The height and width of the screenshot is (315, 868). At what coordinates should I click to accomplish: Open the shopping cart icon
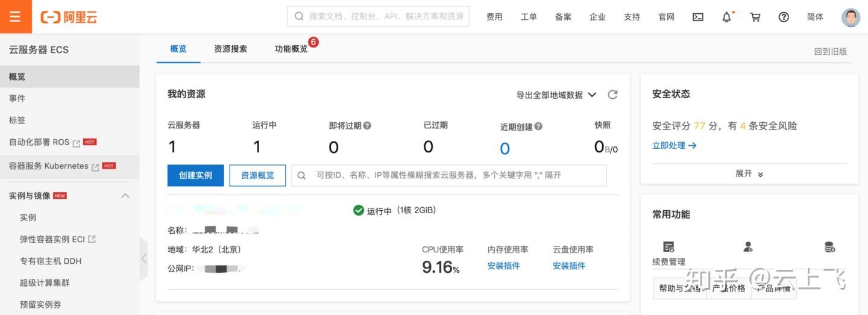pyautogui.click(x=755, y=17)
